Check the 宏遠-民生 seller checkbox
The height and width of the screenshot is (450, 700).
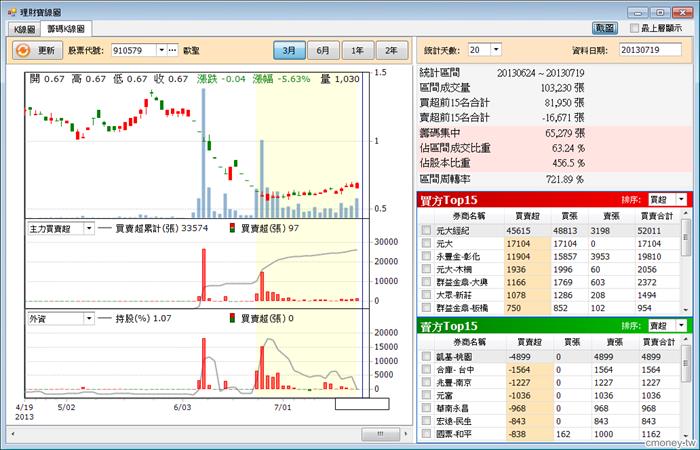(426, 421)
